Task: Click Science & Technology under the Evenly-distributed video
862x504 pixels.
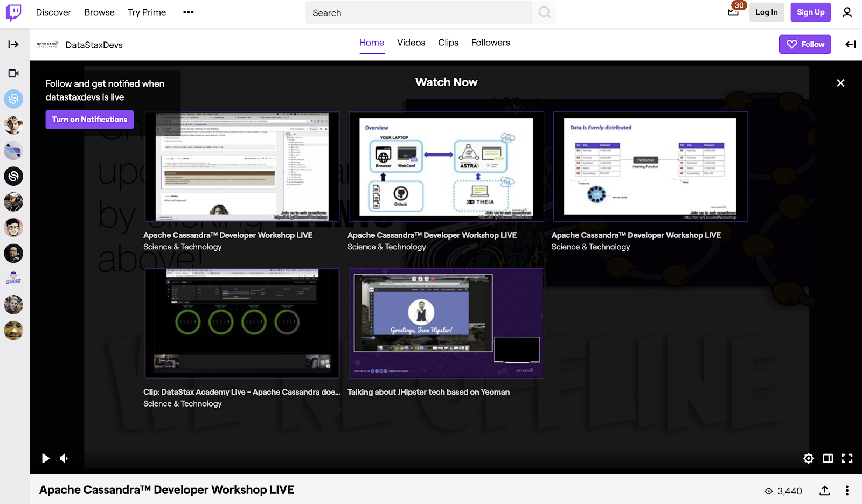Action: (x=591, y=247)
